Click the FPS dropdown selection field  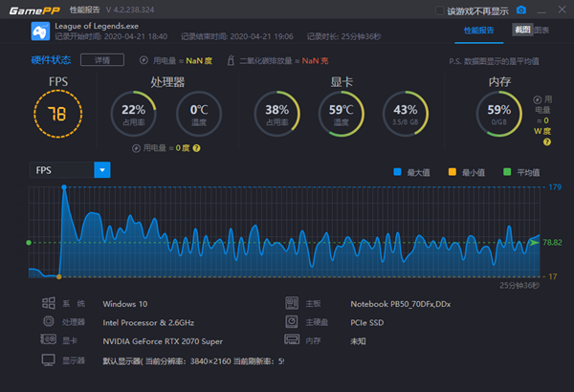[x=60, y=170]
